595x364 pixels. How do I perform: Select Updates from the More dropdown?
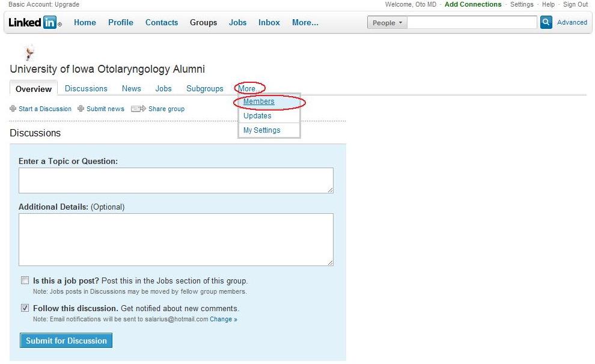coord(257,116)
